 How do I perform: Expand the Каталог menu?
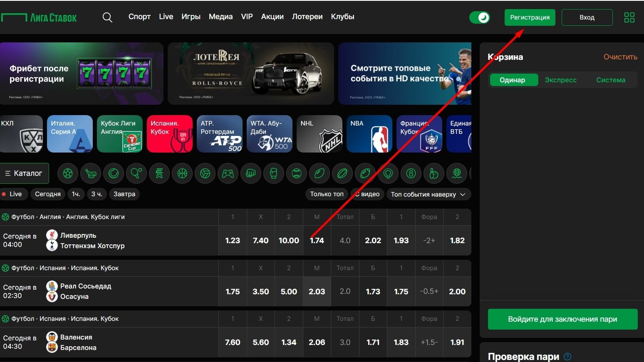click(x=24, y=173)
